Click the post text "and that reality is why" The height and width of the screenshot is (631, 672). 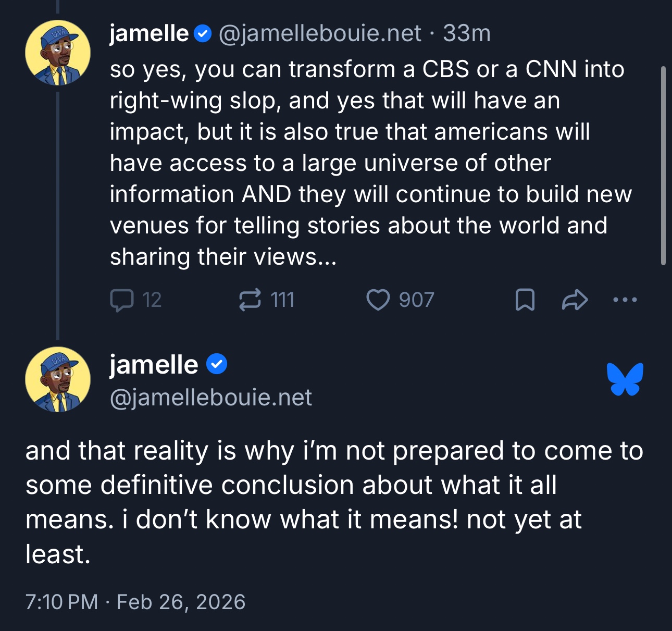(333, 502)
